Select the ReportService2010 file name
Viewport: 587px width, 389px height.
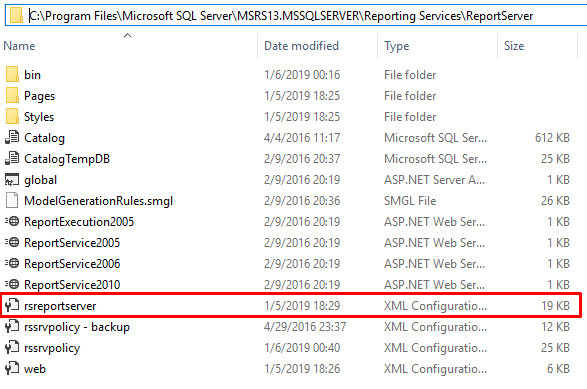pyautogui.click(x=72, y=285)
